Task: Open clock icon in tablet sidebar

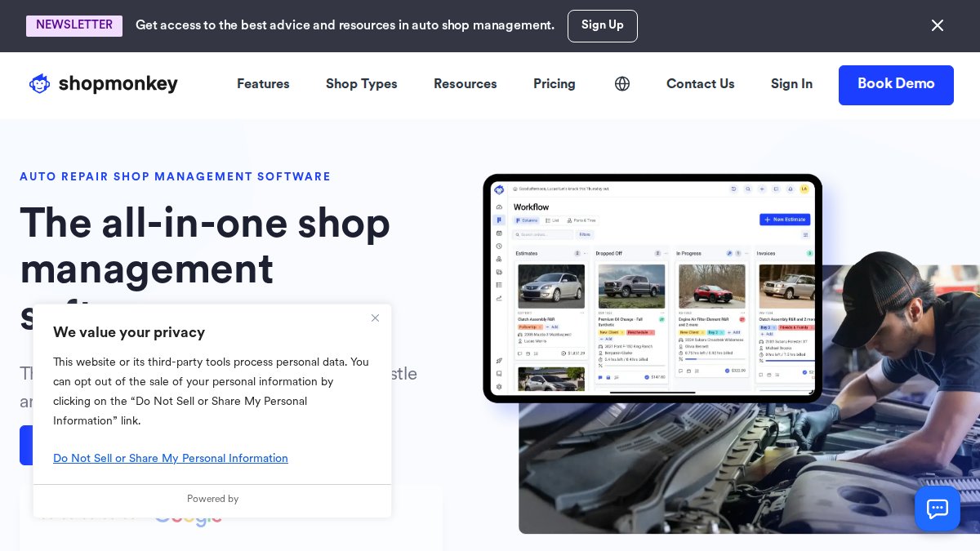Action: pyautogui.click(x=499, y=247)
